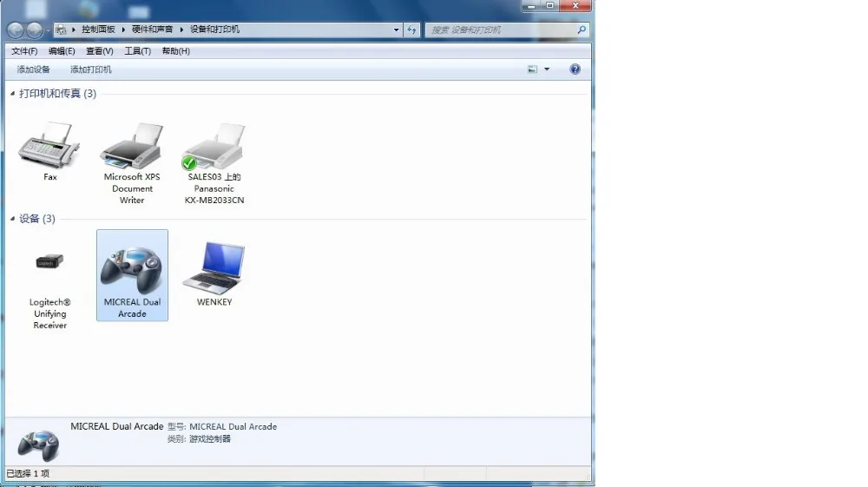Click 添加打印机 toolbar button
Viewport: 868px width, 487px height.
tap(91, 69)
